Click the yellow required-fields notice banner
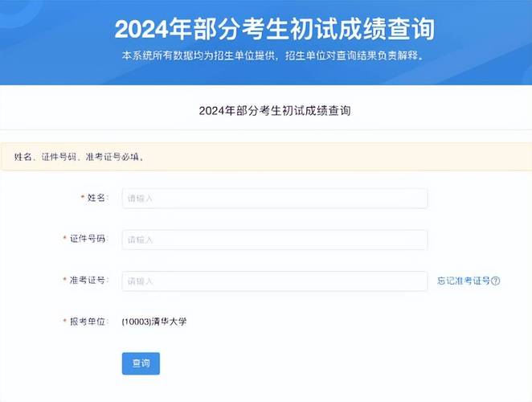 (x=266, y=157)
